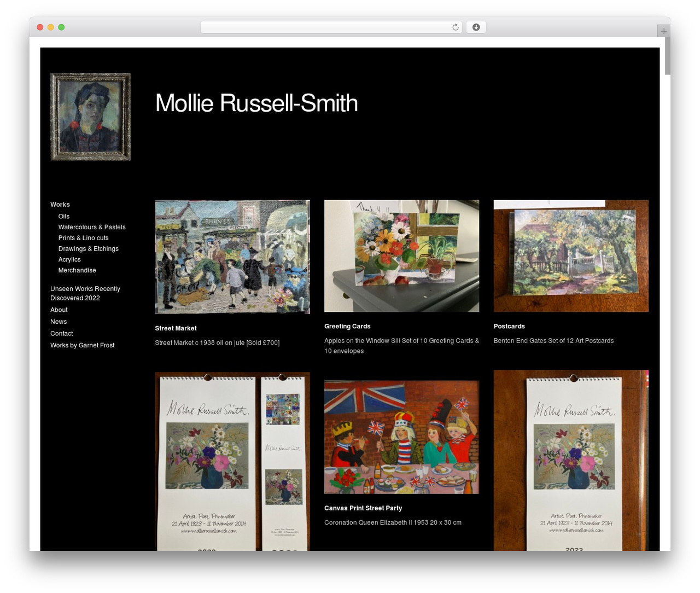Click the Greeting Cards title
The image size is (700, 593).
(x=347, y=326)
